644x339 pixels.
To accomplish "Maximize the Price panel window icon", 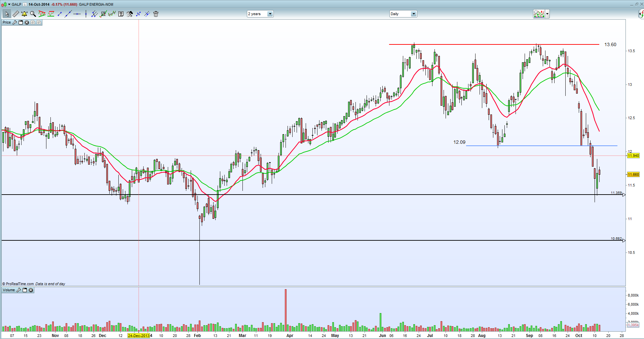I will [21, 22].
